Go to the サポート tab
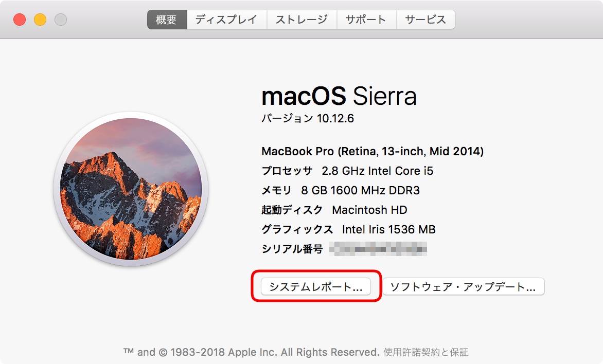603x364 pixels. tap(366, 20)
